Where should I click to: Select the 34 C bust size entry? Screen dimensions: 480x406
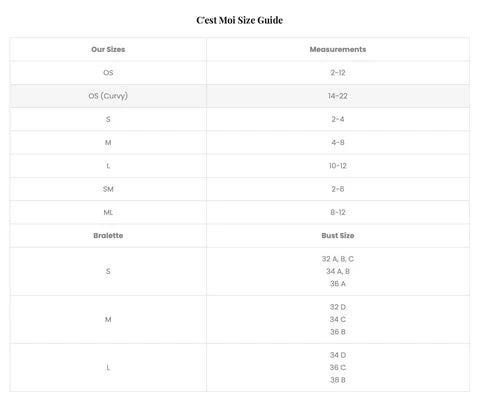338,319
